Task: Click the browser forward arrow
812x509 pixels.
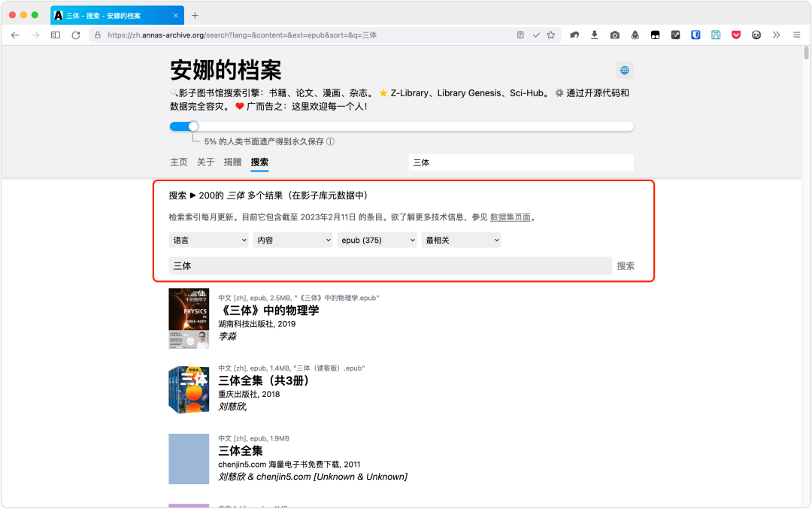Action: click(x=35, y=35)
